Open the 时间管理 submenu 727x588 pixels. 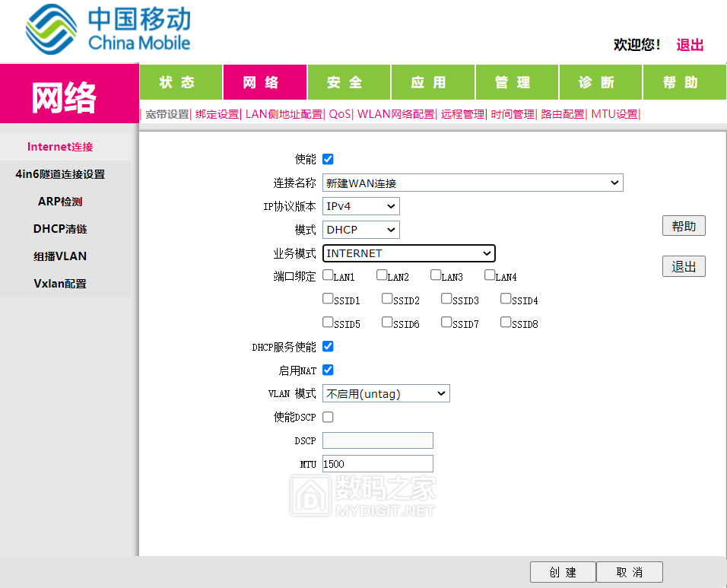[x=513, y=114]
